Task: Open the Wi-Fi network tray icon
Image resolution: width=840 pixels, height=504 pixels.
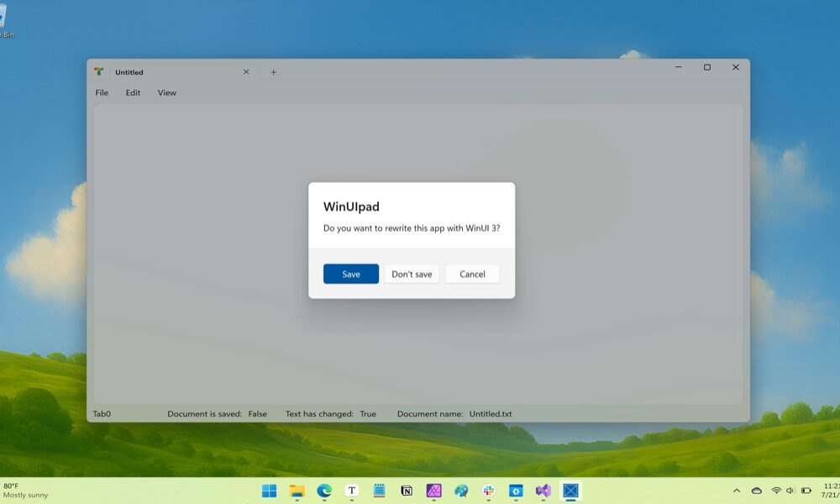Action: [776, 490]
